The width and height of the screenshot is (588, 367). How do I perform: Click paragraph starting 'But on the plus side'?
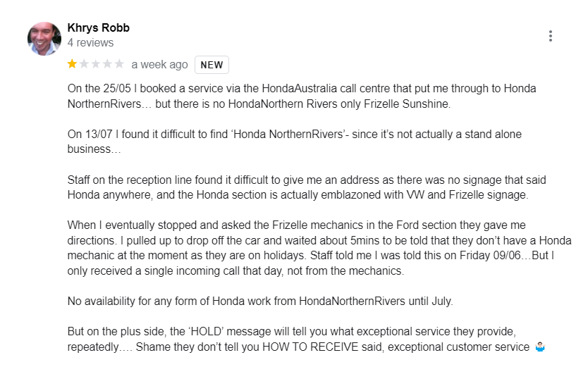click(x=306, y=340)
